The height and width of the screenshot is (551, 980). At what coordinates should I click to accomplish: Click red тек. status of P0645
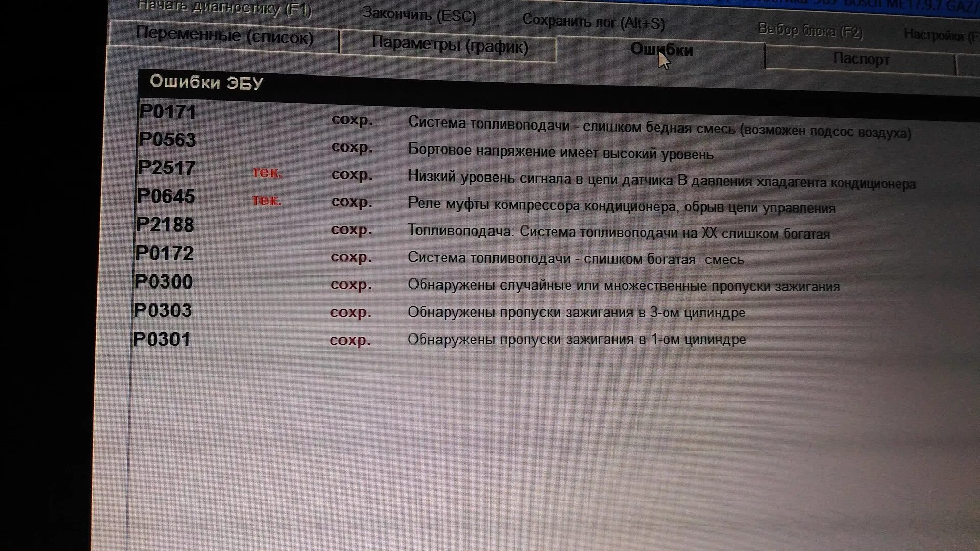click(266, 200)
